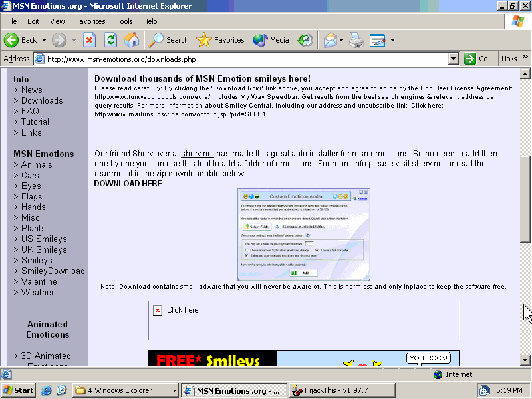Open the Tutorial sidebar link

tap(35, 122)
